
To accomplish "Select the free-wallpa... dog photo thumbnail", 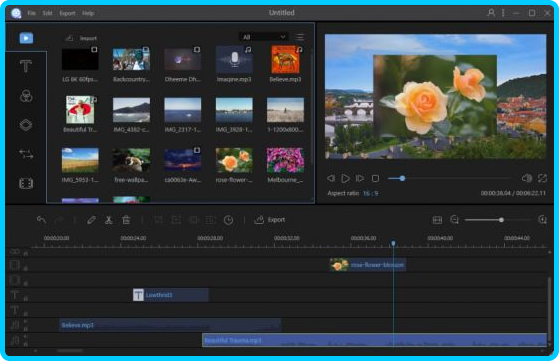I will pos(131,160).
